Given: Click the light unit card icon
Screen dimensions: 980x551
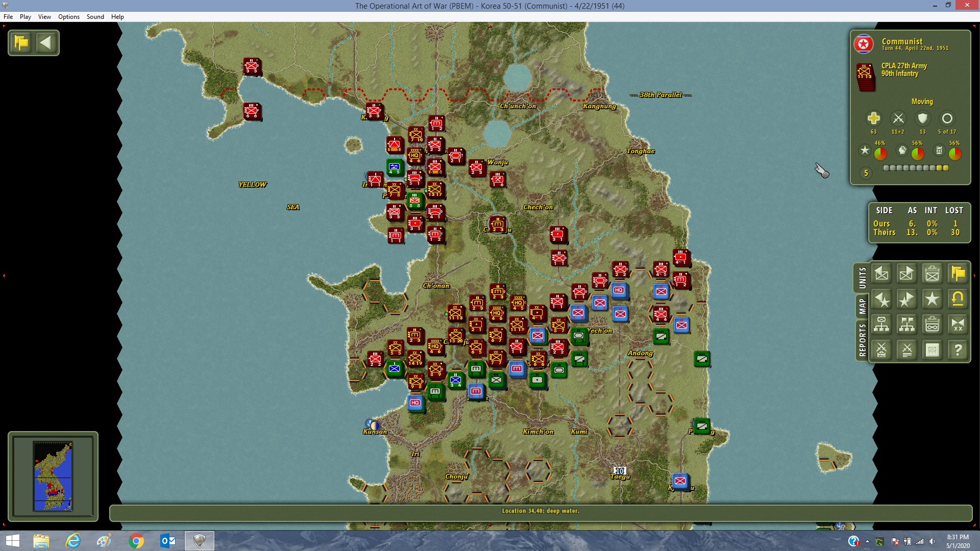Looking at the screenshot, I should coord(932,350).
